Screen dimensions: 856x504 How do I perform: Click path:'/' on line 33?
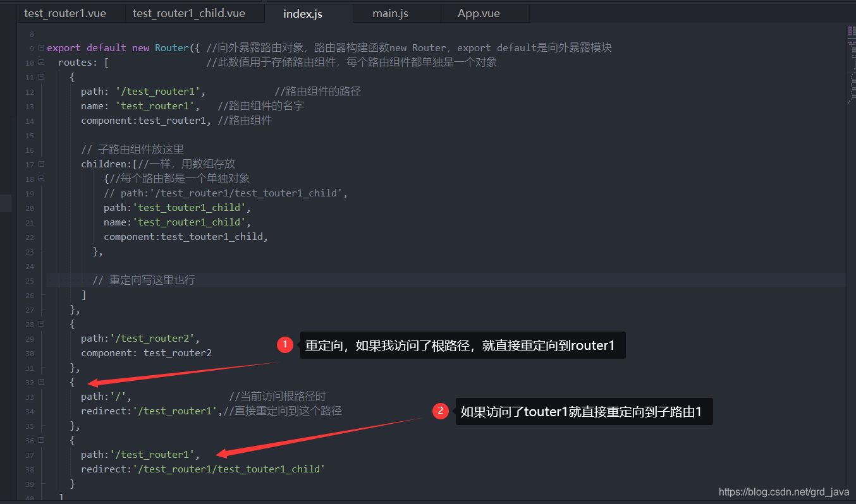[106, 396]
